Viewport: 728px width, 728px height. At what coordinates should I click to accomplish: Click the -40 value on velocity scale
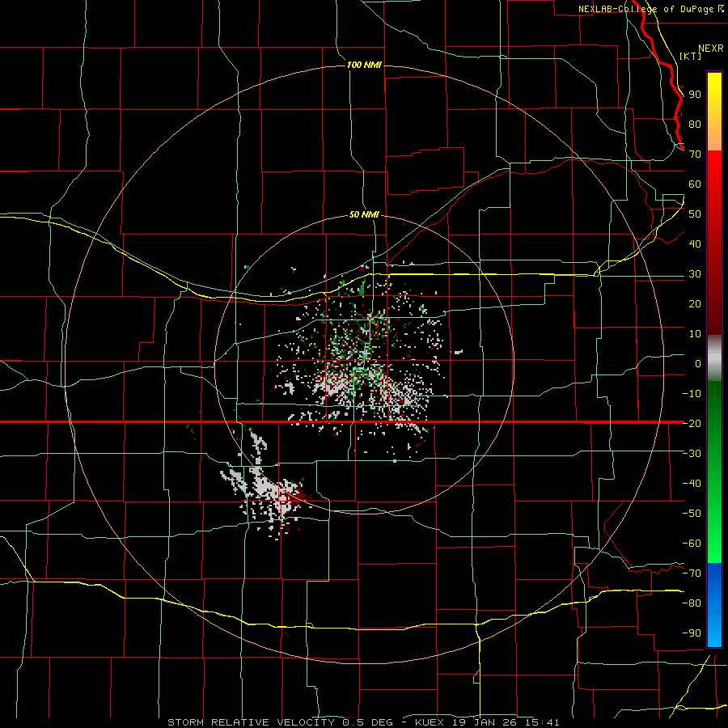tap(692, 484)
